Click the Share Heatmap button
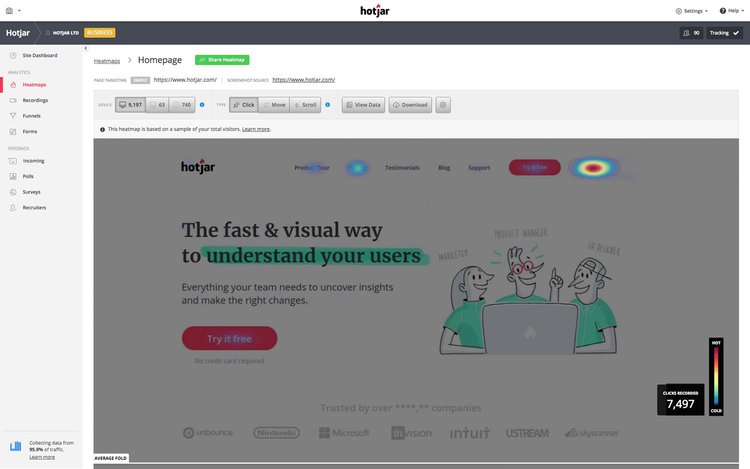This screenshot has width=750, height=469. [222, 60]
